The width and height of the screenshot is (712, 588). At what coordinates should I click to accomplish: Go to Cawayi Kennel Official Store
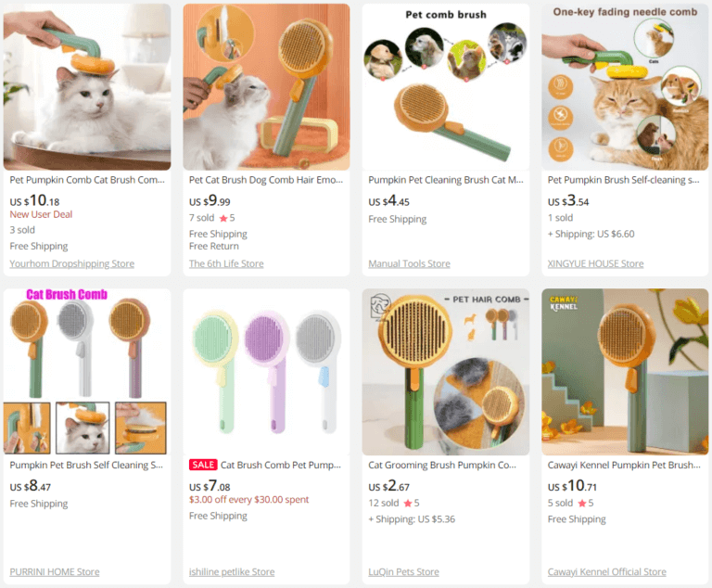(x=606, y=571)
